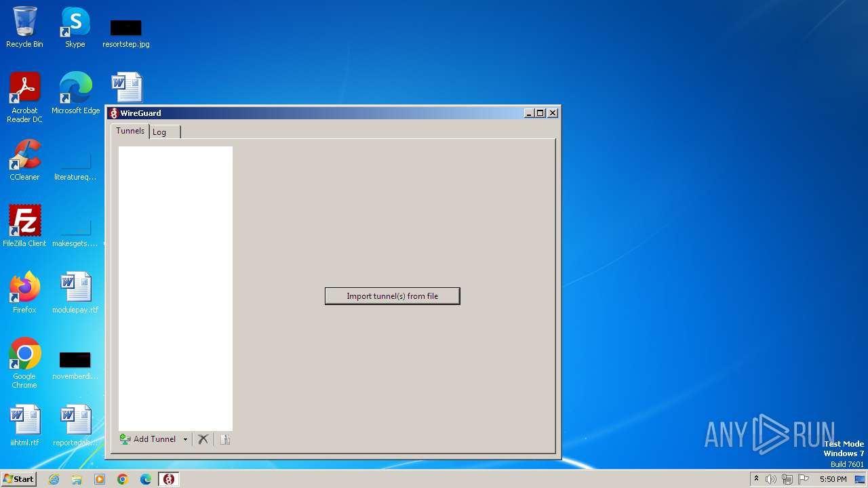Click the export tunnels to zip icon
Viewport: 868px width, 488px height.
coord(225,439)
